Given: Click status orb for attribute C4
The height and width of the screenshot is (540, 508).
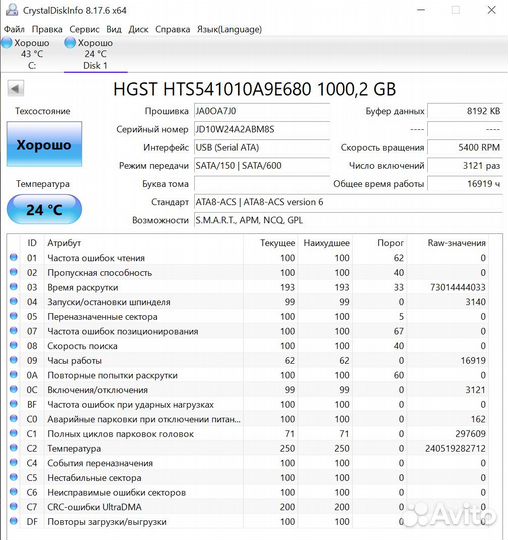Looking at the screenshot, I should [14, 463].
